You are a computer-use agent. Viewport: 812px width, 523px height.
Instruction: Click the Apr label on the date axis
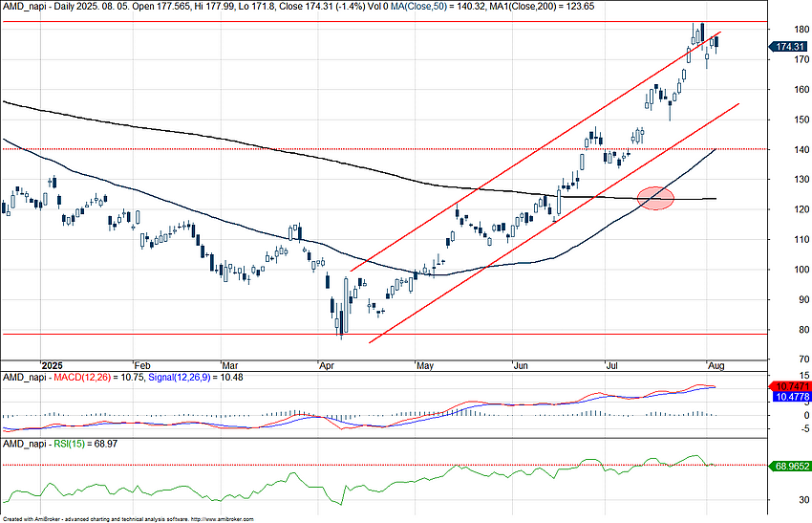click(x=327, y=365)
